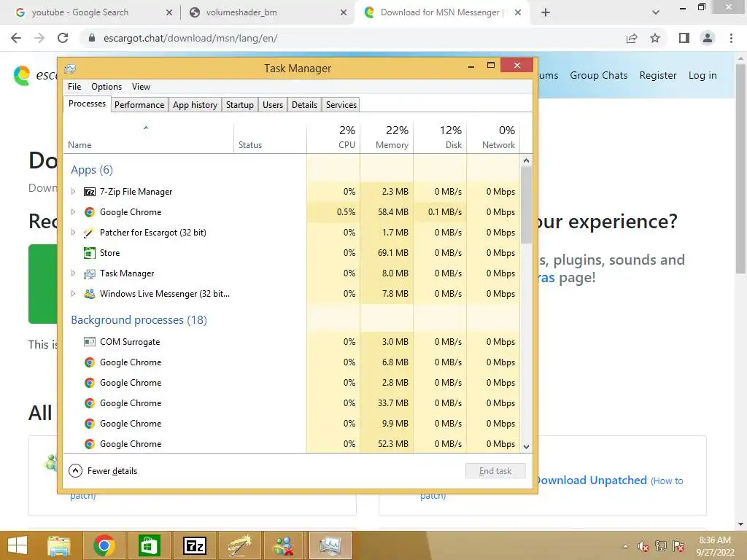This screenshot has width=747, height=560.
Task: Open Group Chats link on website
Action: pos(599,75)
